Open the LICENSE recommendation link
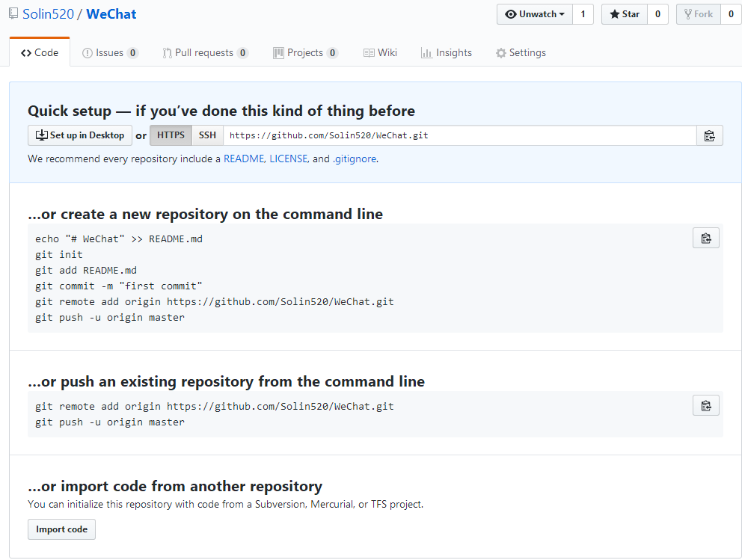The height and width of the screenshot is (560, 742). 289,159
